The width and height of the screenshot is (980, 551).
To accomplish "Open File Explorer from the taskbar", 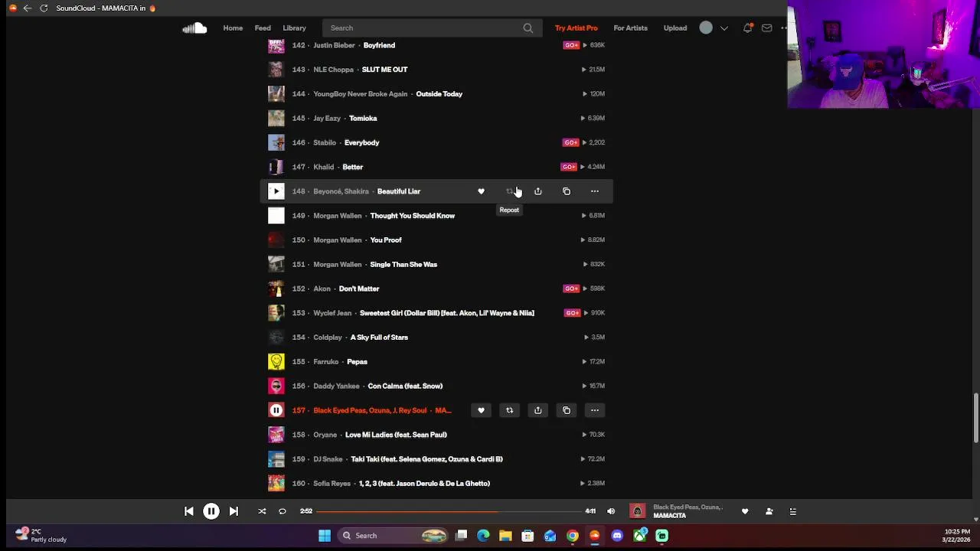I will [505, 536].
